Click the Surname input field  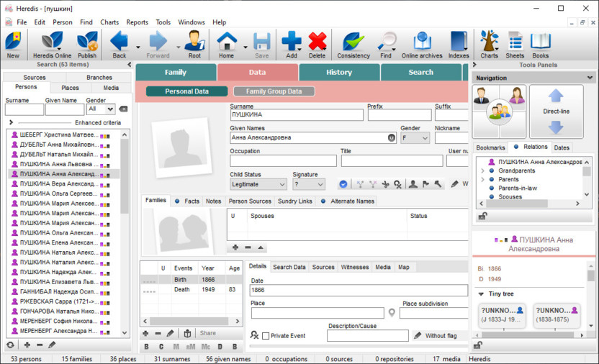297,115
